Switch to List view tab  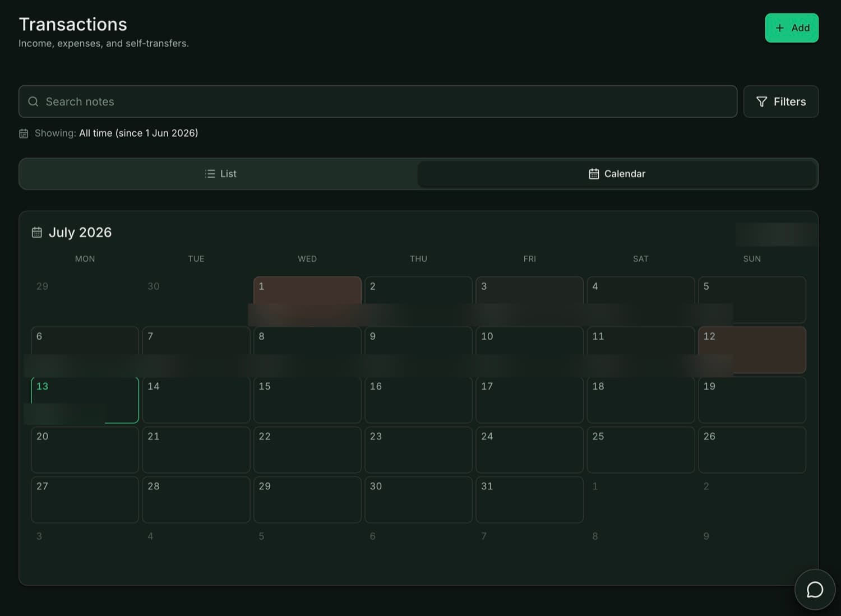[x=220, y=174]
